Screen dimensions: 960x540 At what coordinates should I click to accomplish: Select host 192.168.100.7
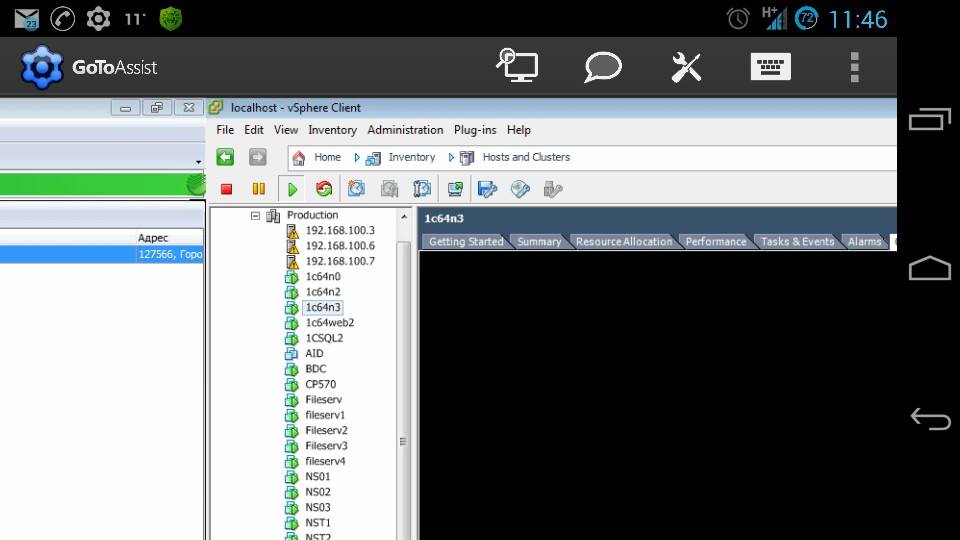coord(340,261)
